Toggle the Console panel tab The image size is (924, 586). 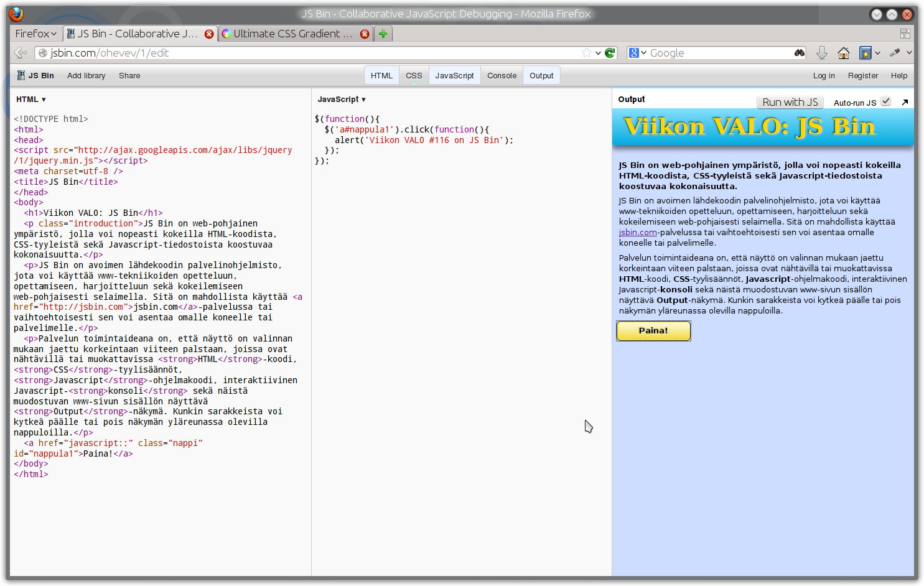tap(502, 75)
